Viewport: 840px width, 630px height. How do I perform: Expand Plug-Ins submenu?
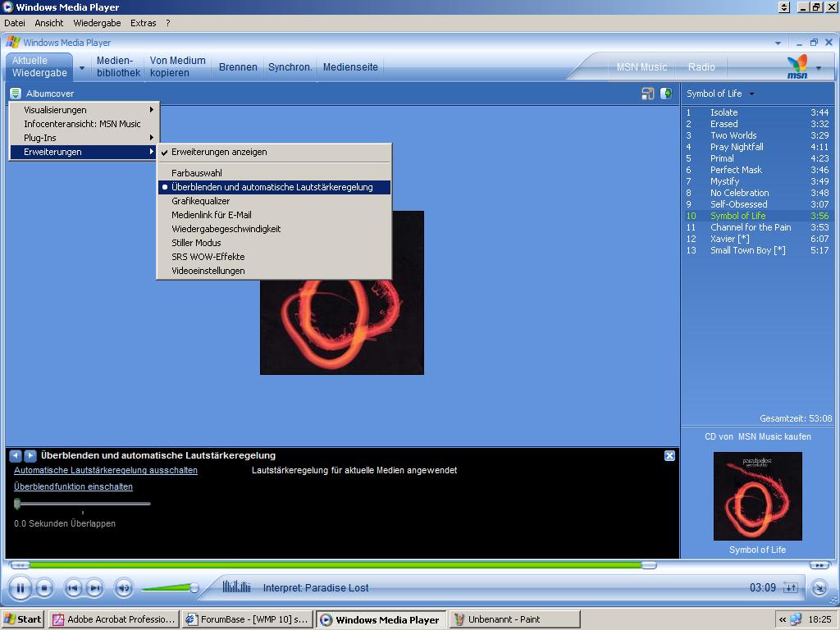tap(84, 138)
